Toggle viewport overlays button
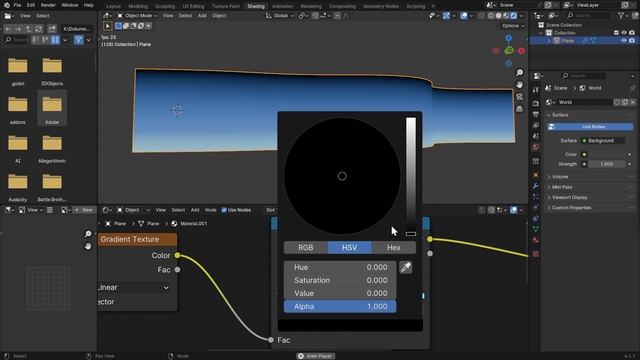This screenshot has height=360, width=640. [464, 16]
